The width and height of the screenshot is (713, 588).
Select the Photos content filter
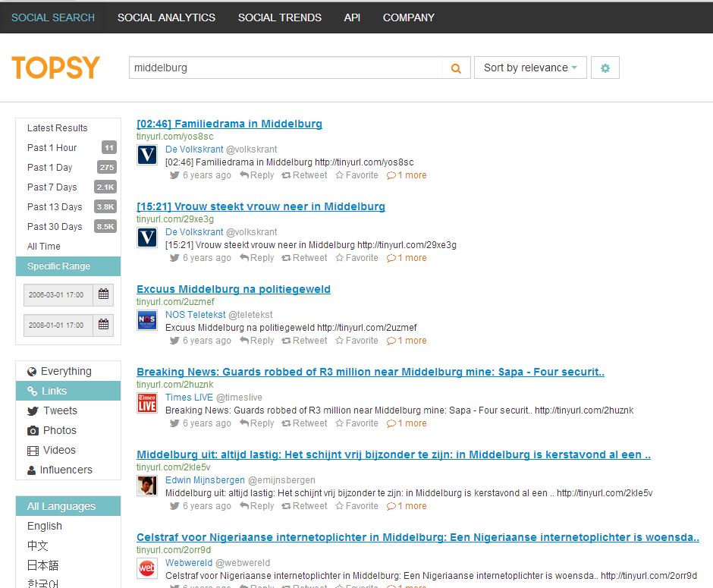pos(68,430)
